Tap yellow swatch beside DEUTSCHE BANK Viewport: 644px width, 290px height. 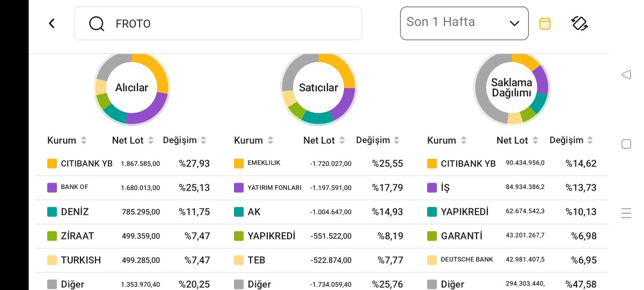(x=432, y=260)
